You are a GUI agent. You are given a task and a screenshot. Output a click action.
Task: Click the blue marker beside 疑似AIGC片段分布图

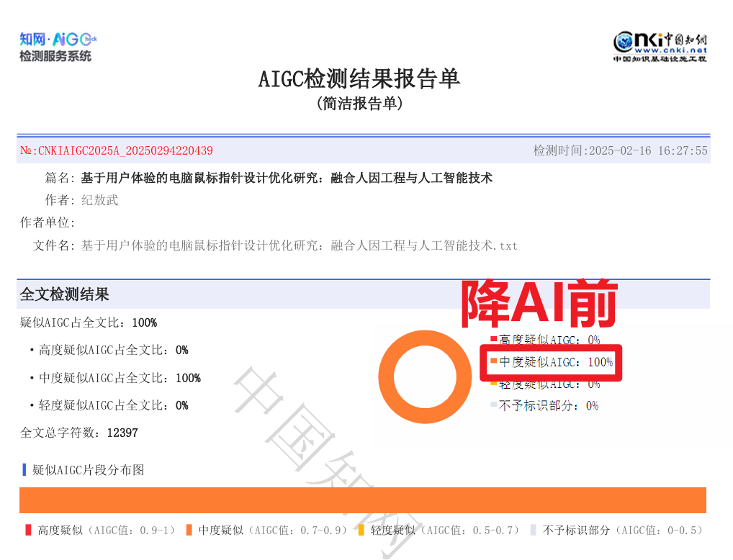coord(24,470)
